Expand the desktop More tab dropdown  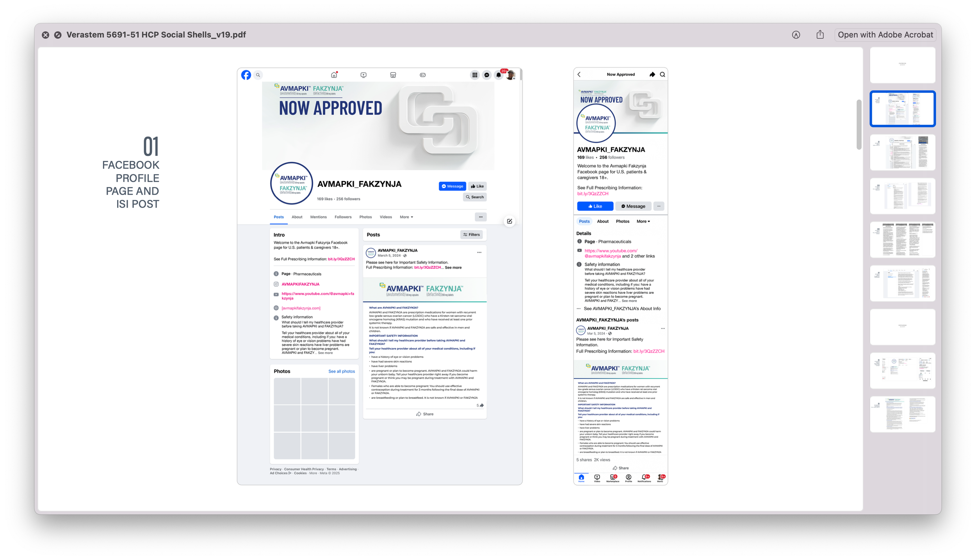pos(406,217)
